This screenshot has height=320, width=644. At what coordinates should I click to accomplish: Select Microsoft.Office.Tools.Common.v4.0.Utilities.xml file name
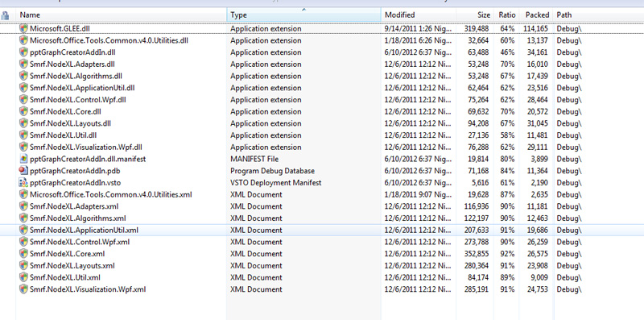111,194
